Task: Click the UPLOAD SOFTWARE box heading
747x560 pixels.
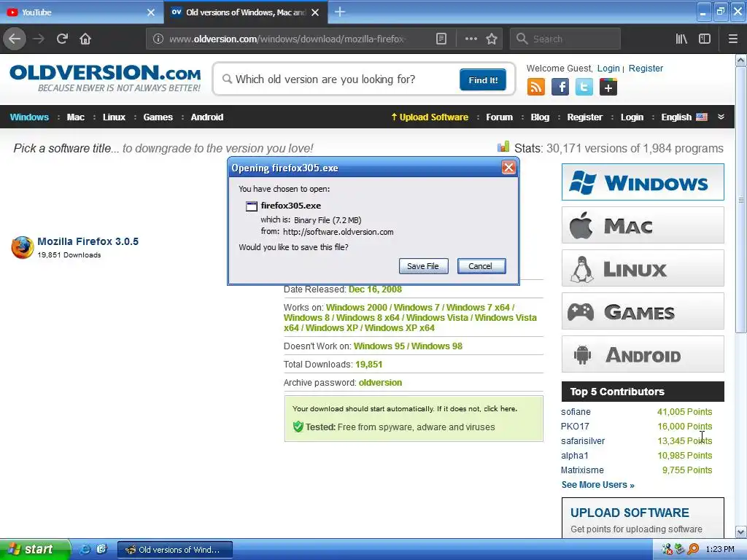Action: coord(630,513)
